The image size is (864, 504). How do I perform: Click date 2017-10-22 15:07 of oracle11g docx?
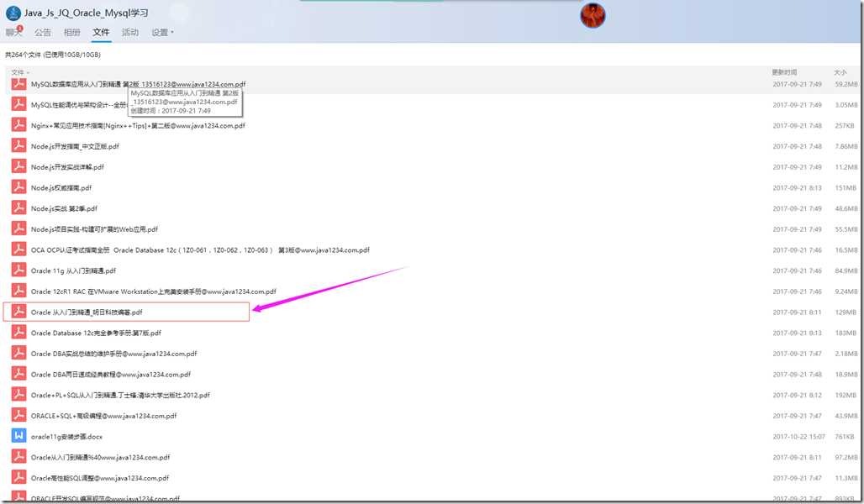(x=798, y=437)
